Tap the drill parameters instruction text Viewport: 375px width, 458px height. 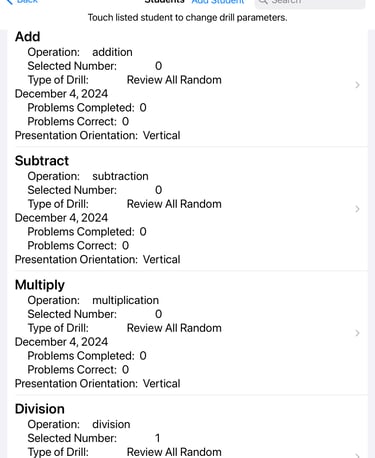187,17
